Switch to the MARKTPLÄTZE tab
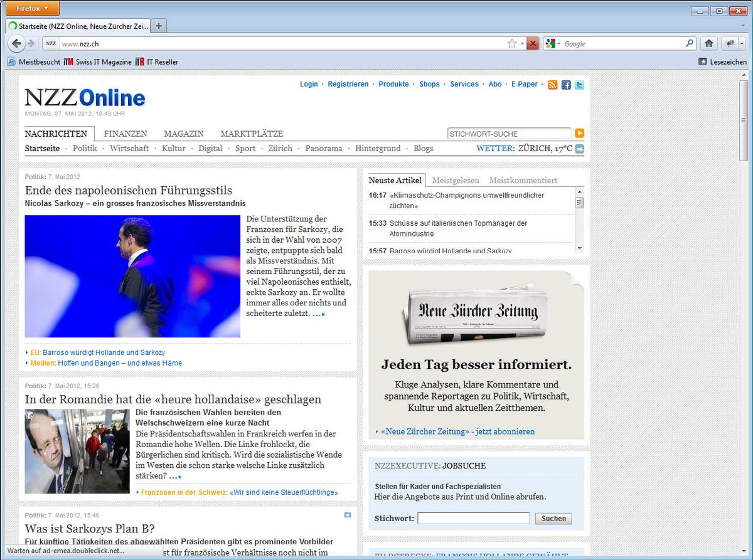Image resolution: width=753 pixels, height=560 pixels. click(252, 134)
